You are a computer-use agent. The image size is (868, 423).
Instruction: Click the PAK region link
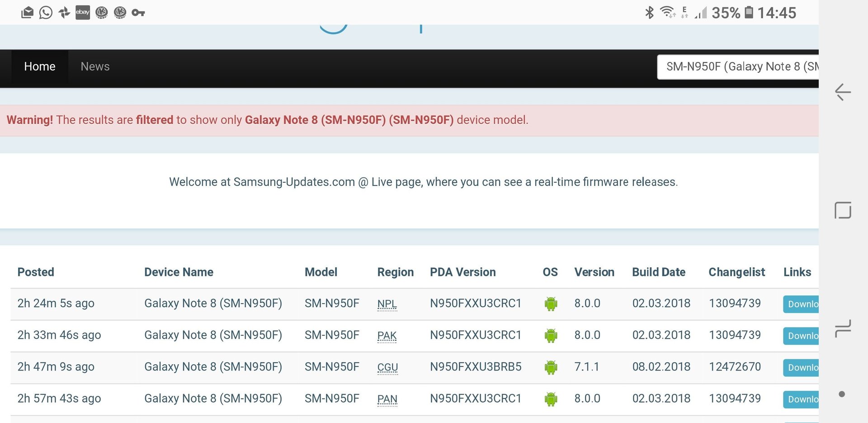(x=387, y=336)
